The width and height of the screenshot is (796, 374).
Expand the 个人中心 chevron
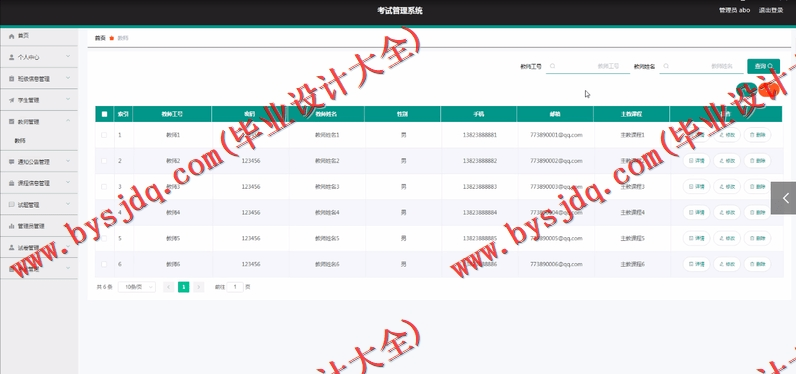coord(68,57)
